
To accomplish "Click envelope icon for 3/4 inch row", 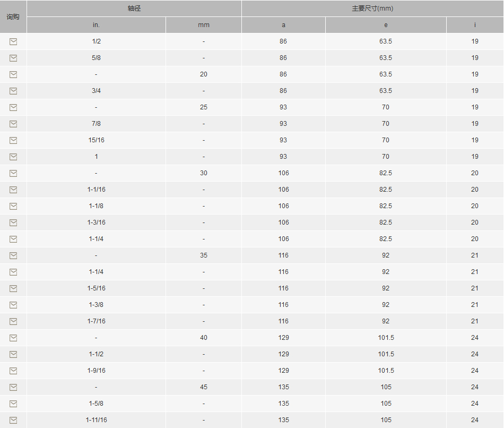I will pos(13,91).
